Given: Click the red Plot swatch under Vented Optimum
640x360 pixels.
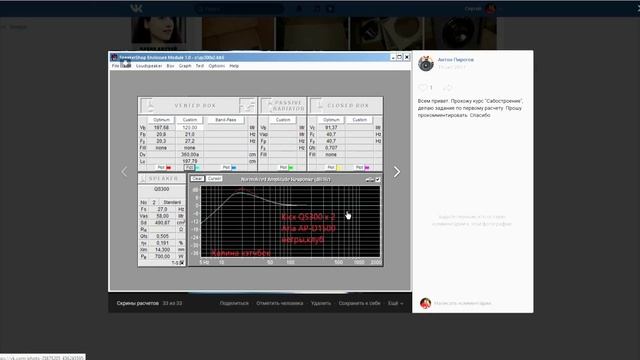Looking at the screenshot, I should click(169, 167).
